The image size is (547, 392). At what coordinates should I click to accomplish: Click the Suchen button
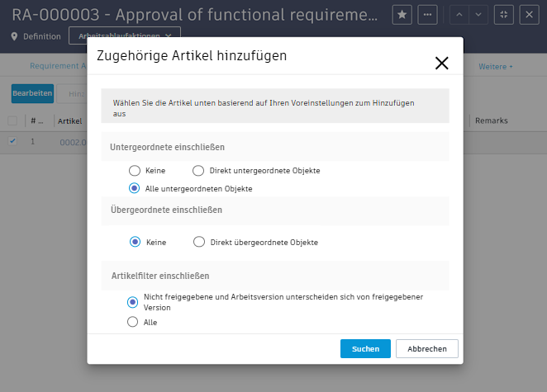(365, 349)
